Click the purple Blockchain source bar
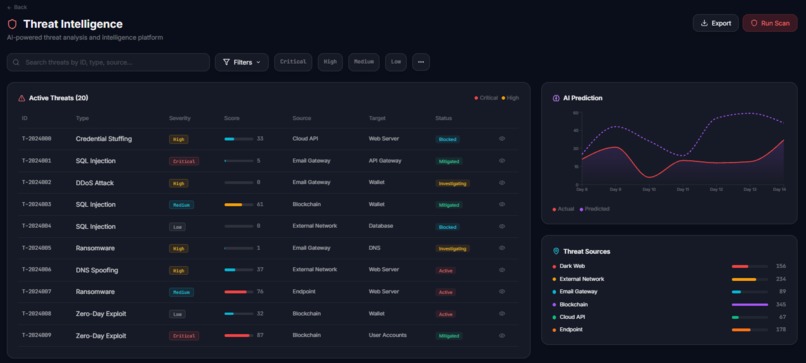 click(749, 304)
